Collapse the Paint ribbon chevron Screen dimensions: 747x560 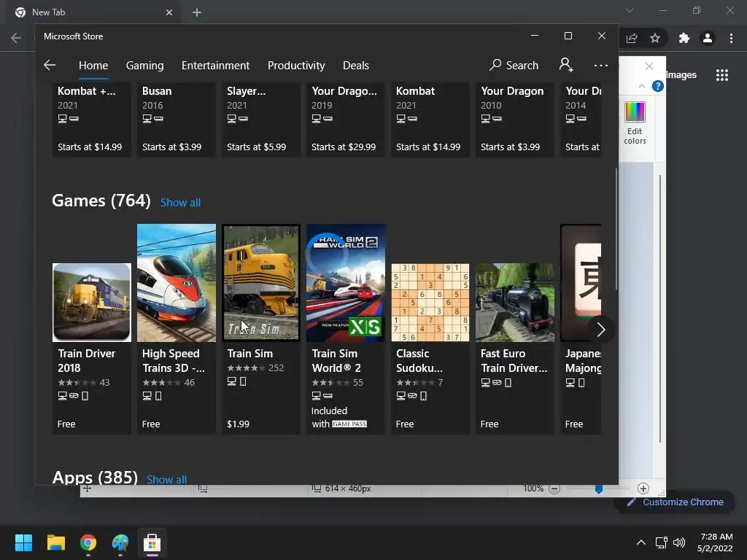point(642,86)
